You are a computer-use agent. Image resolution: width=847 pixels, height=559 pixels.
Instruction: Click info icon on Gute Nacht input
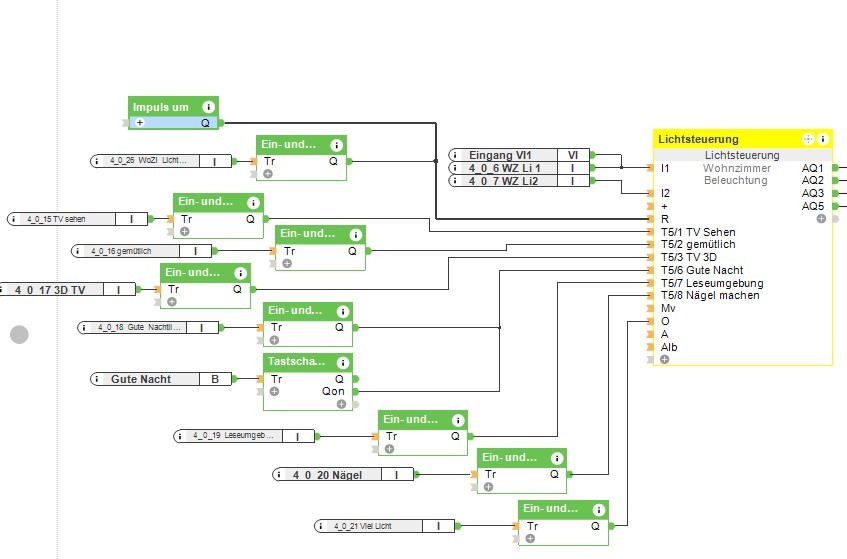point(97,379)
